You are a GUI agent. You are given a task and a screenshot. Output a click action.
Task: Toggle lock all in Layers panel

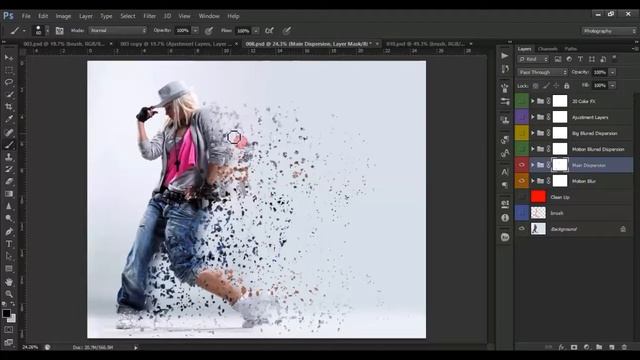pyautogui.click(x=567, y=86)
